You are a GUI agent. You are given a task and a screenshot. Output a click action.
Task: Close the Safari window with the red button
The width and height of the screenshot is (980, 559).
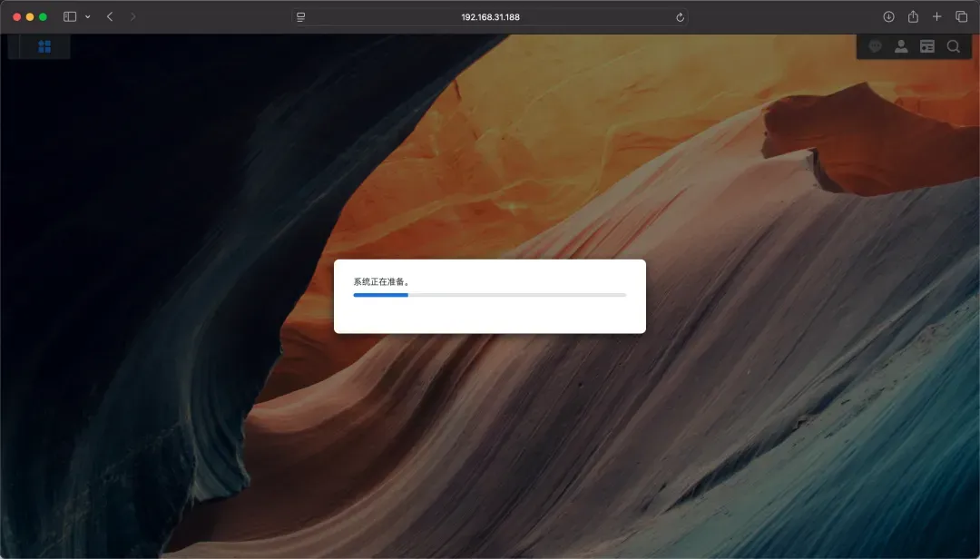(x=17, y=17)
